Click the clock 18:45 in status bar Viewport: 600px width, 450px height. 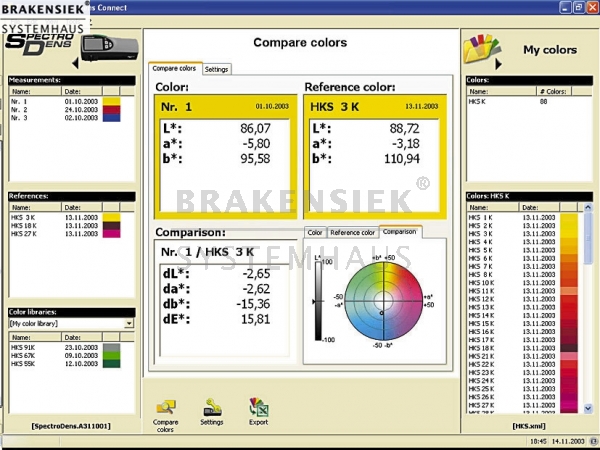tap(538, 441)
